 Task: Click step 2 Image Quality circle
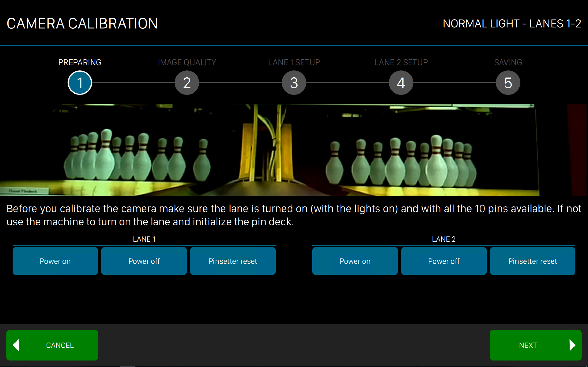(187, 83)
